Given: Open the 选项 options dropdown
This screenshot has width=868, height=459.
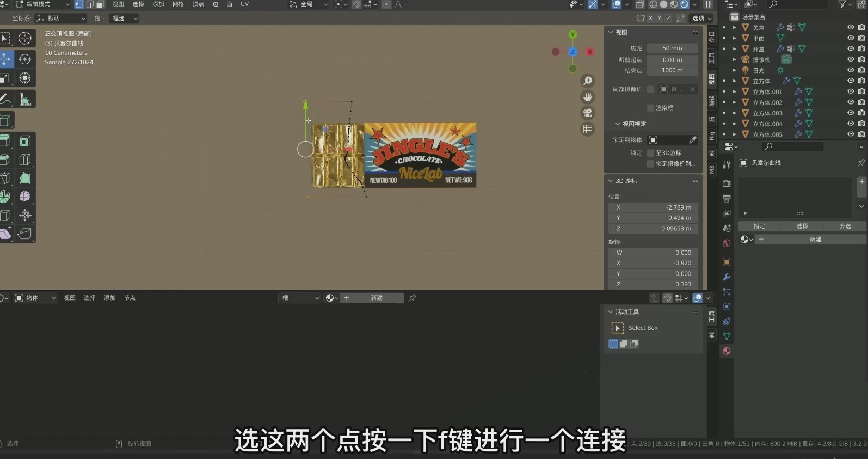Looking at the screenshot, I should click(x=701, y=18).
